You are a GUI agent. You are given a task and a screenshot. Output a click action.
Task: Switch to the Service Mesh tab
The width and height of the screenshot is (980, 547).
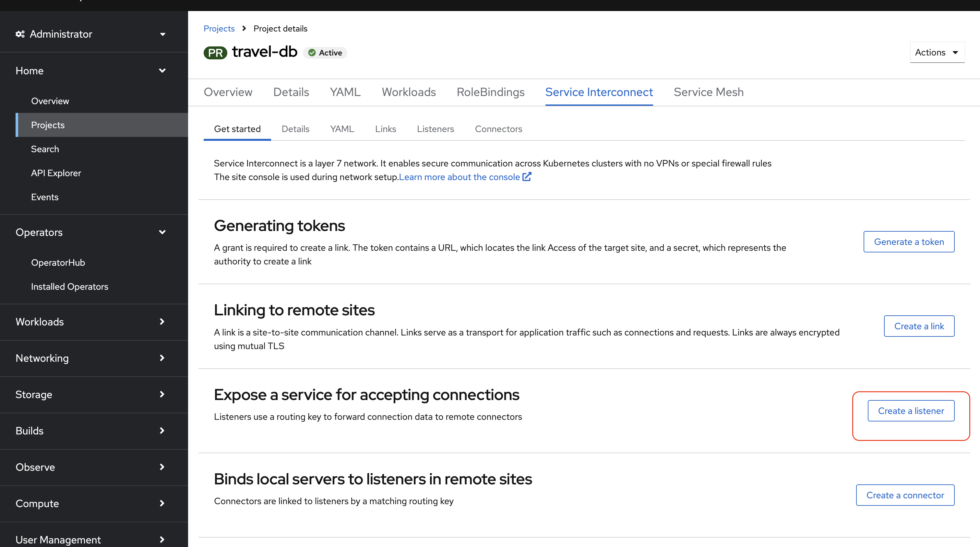click(x=708, y=92)
